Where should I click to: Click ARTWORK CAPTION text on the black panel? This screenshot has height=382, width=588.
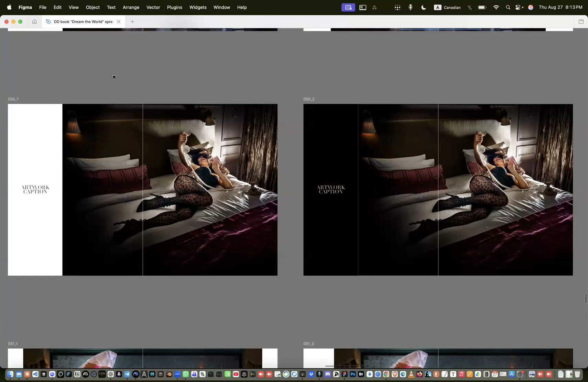pyautogui.click(x=331, y=190)
